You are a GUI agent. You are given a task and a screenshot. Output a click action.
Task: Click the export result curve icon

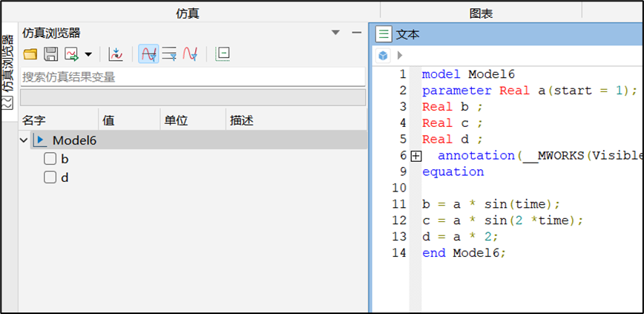tap(71, 54)
